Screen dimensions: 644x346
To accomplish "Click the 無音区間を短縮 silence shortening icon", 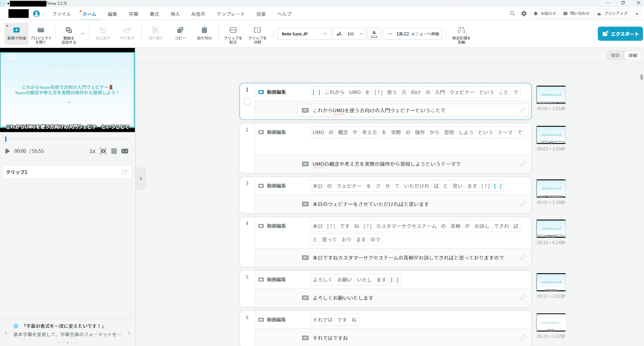I will 461,31.
